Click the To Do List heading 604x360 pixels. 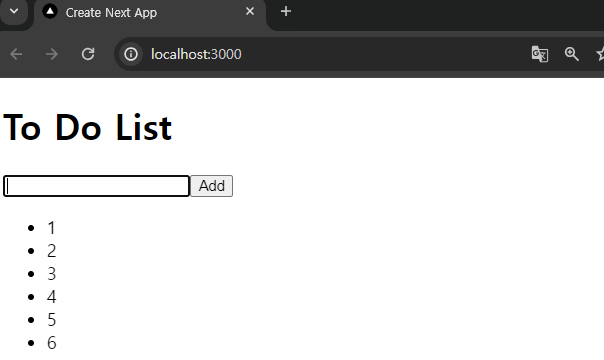[x=87, y=127]
